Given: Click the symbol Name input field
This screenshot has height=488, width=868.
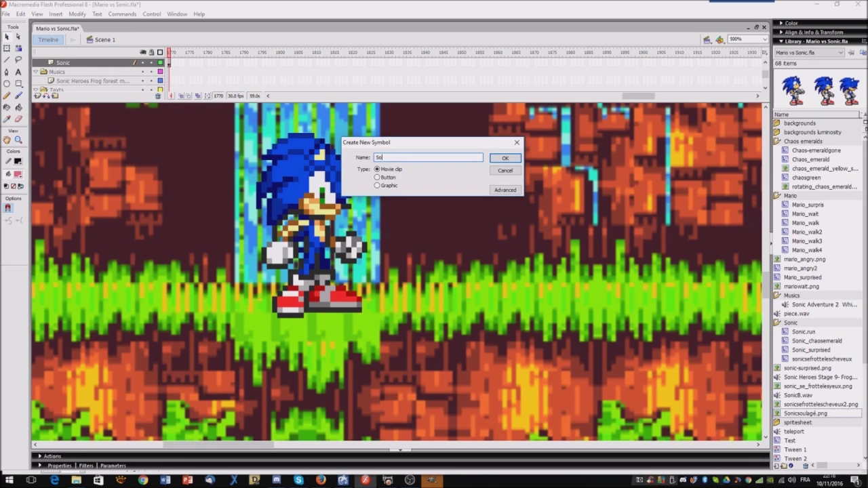Looking at the screenshot, I should 429,157.
